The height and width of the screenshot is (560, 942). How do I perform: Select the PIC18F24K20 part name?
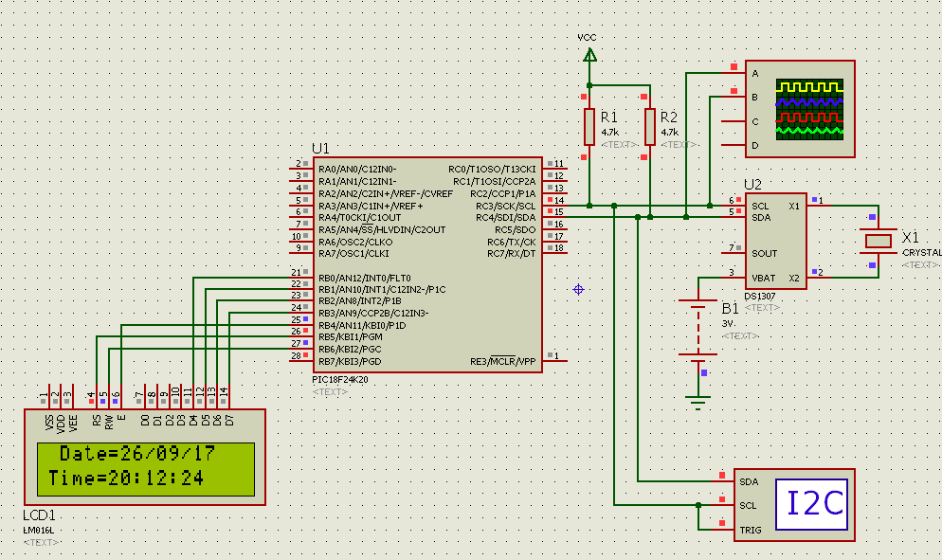coord(340,380)
